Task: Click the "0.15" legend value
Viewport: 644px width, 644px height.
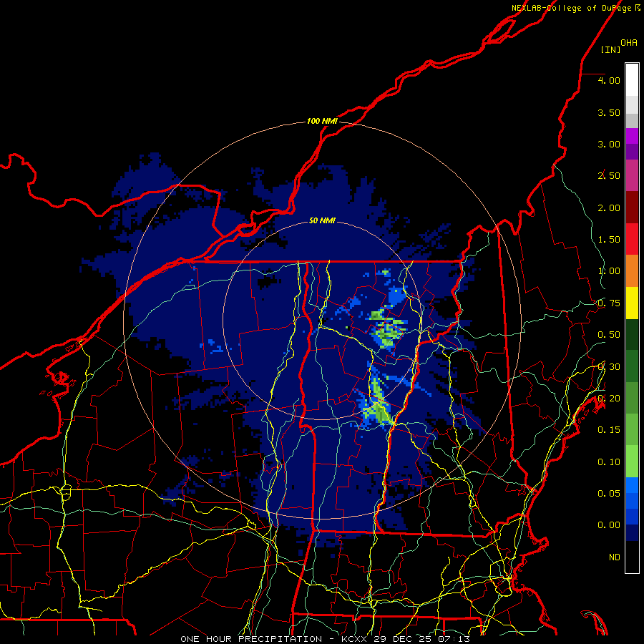Action: [x=609, y=430]
